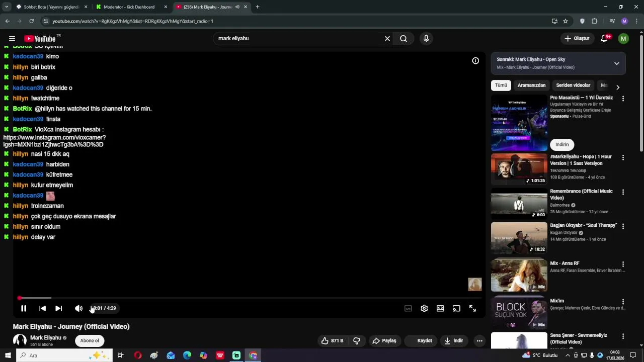The height and width of the screenshot is (362, 644).
Task: Open options for Bagjan Oktyabr video
Action: (x=623, y=226)
